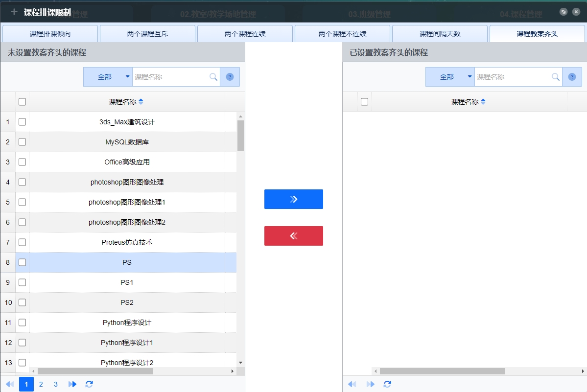The height and width of the screenshot is (392, 587).
Task: Select the 课程间隔天数 tab
Action: (x=440, y=34)
